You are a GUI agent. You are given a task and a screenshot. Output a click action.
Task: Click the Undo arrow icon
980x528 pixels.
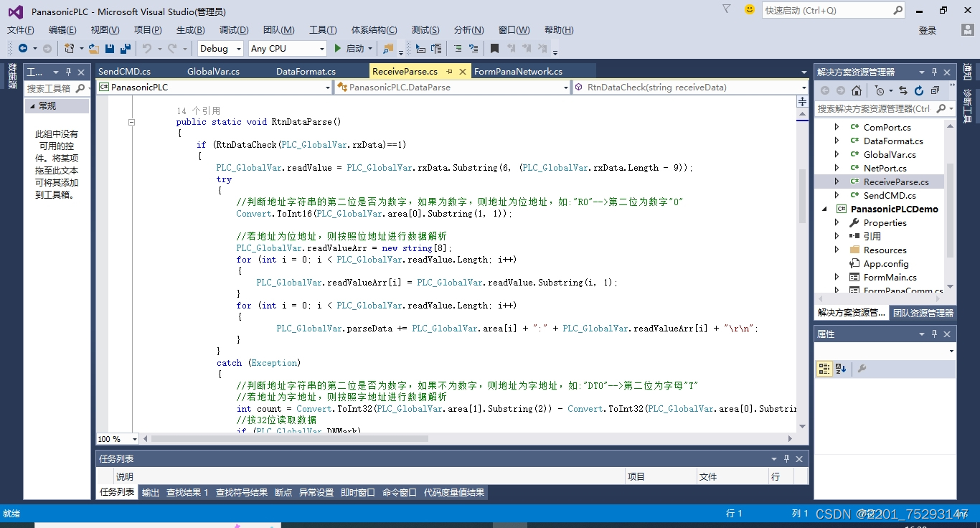point(147,48)
